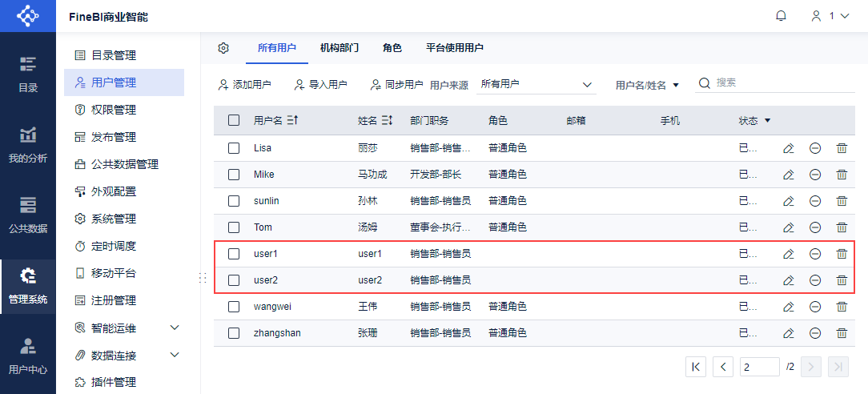Open the 用户来源 dropdown
Image resolution: width=868 pixels, height=394 pixels.
[536, 84]
